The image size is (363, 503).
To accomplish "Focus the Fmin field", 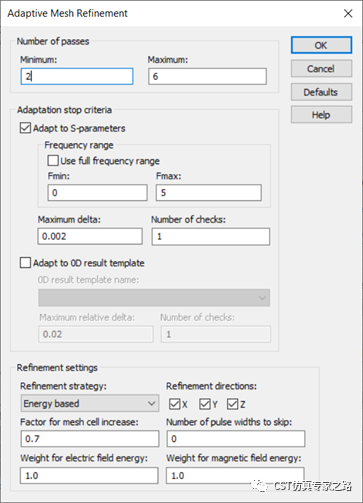I will [97, 193].
